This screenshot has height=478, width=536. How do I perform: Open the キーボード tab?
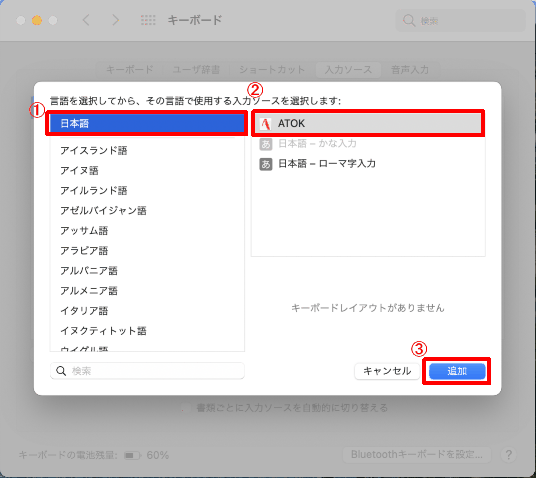(130, 70)
